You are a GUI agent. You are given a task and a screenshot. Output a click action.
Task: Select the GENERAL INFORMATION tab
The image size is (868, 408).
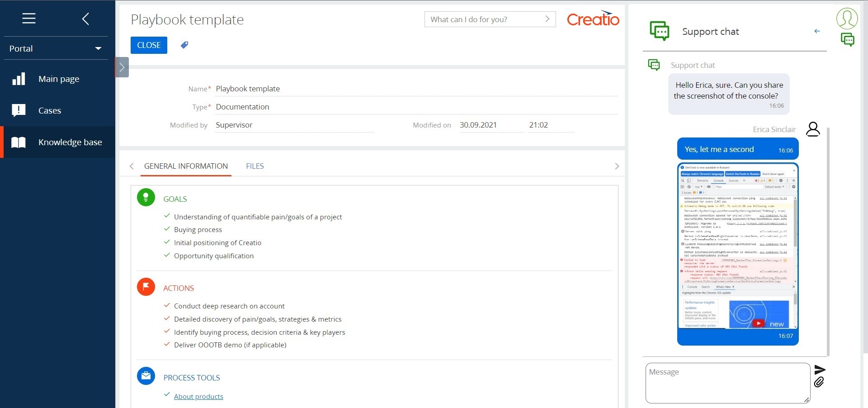[x=185, y=166]
